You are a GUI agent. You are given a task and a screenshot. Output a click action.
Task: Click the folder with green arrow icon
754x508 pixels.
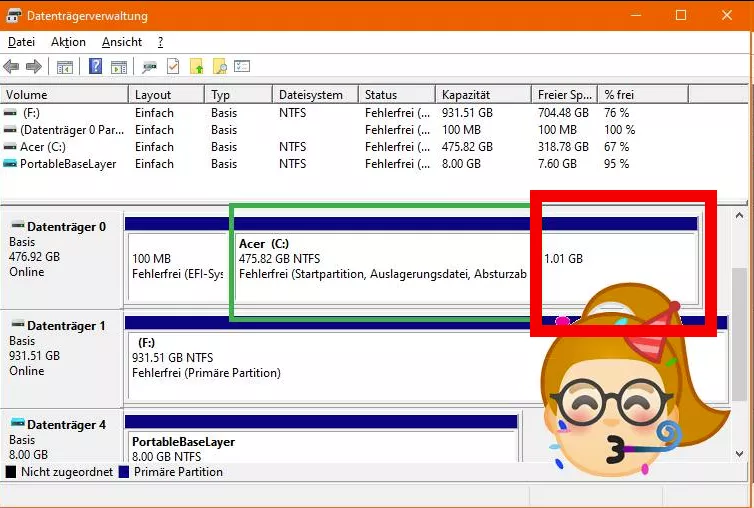(x=197, y=66)
